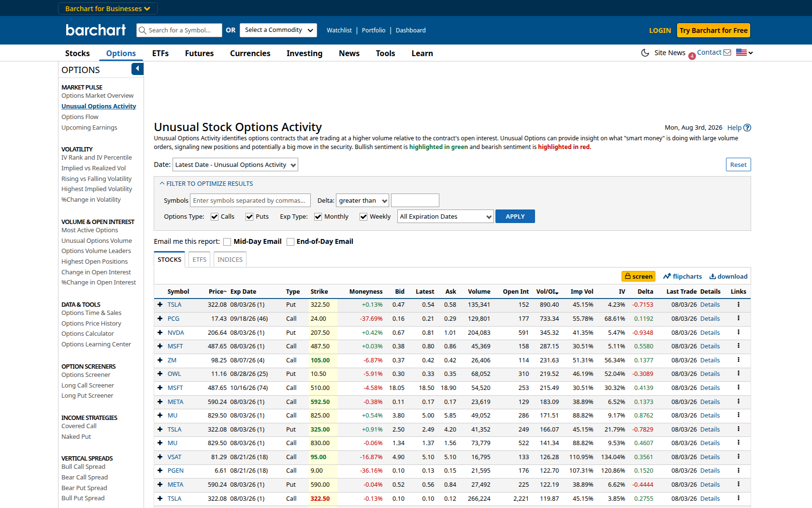This screenshot has height=508, width=812.
Task: Expand the NVDA row plus icon
Action: tap(160, 333)
